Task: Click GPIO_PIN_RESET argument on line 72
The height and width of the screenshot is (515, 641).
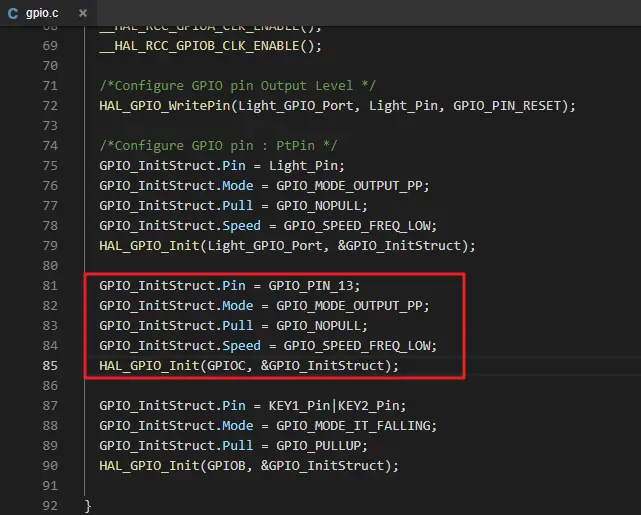Action: [x=507, y=106]
